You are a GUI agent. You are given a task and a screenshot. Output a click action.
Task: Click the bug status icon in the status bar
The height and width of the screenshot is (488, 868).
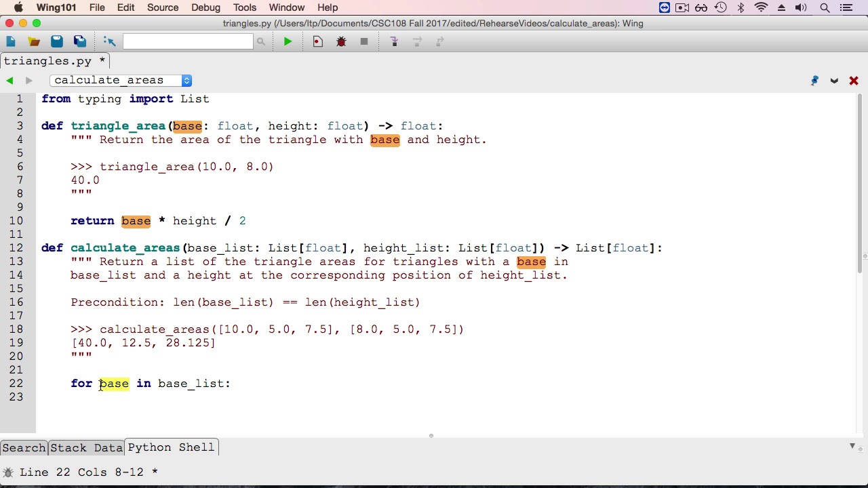click(x=7, y=472)
